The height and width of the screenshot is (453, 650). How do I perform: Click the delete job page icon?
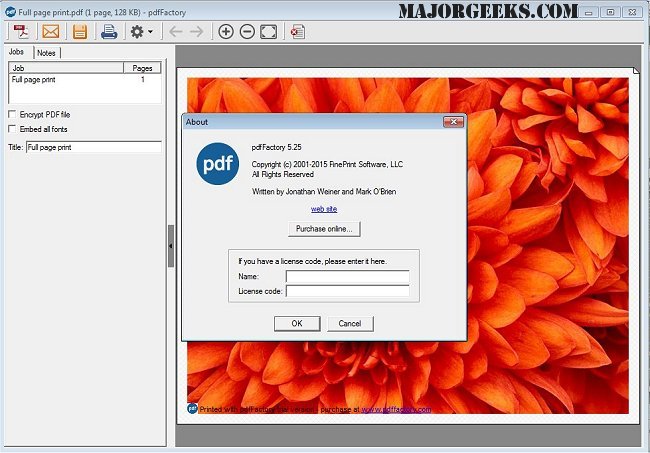(298, 31)
